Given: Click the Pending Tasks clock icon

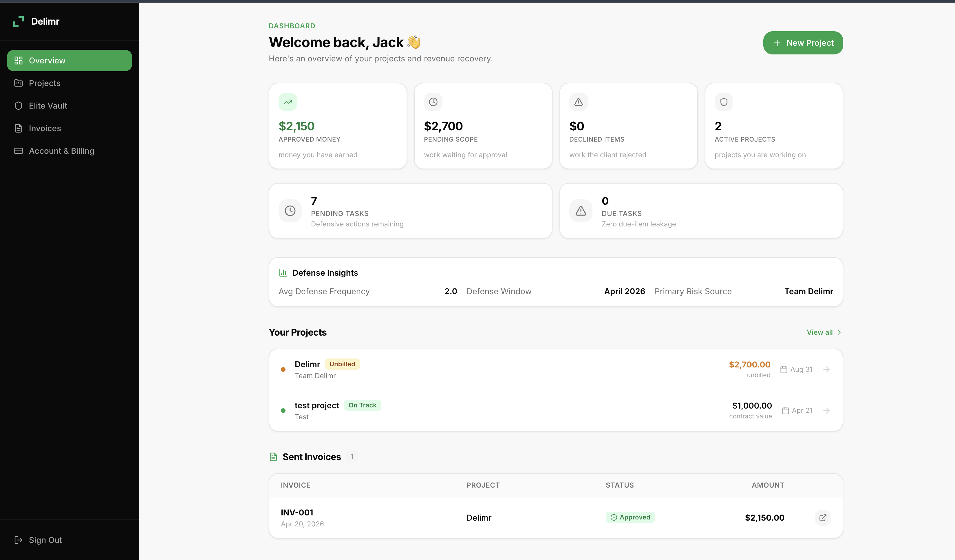Looking at the screenshot, I should pyautogui.click(x=290, y=211).
